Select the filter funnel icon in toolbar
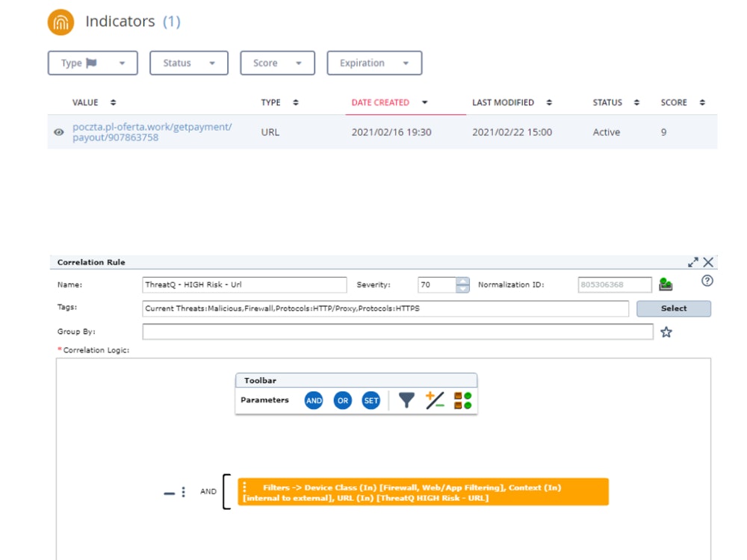 406,401
